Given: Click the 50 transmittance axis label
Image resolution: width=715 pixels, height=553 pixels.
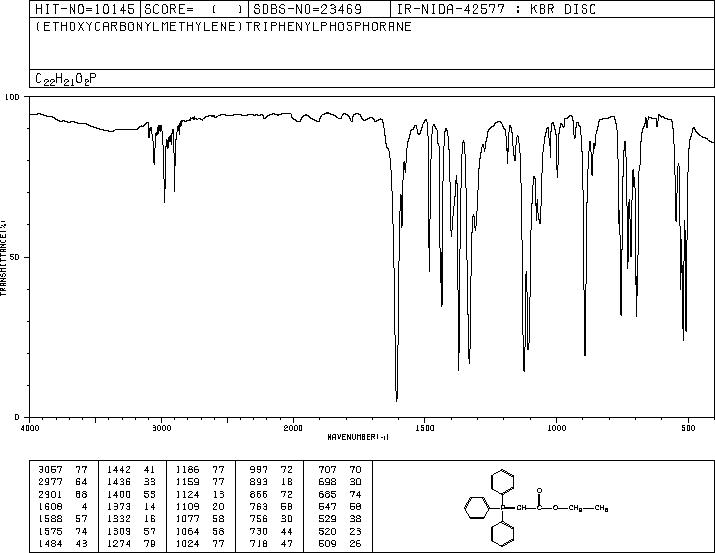Looking at the screenshot, I should point(15,258).
